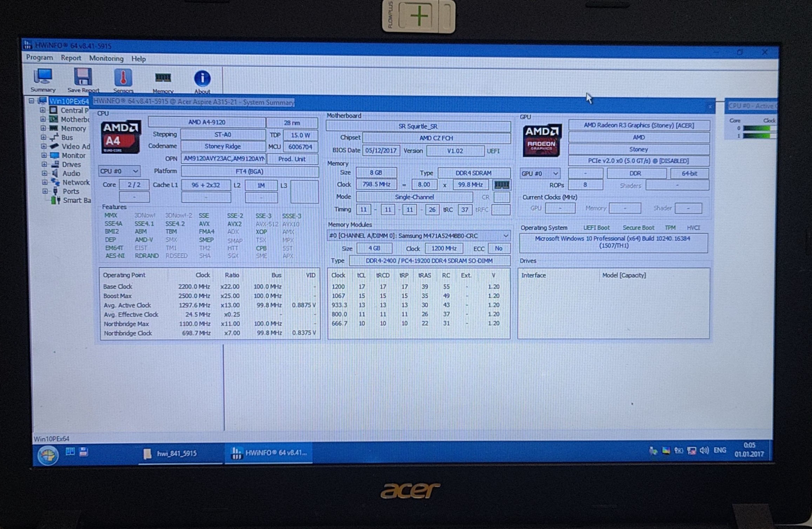Screen dimensions: 812x529
Task: Open the GPU #0 selector dropdown
Action: click(540, 174)
